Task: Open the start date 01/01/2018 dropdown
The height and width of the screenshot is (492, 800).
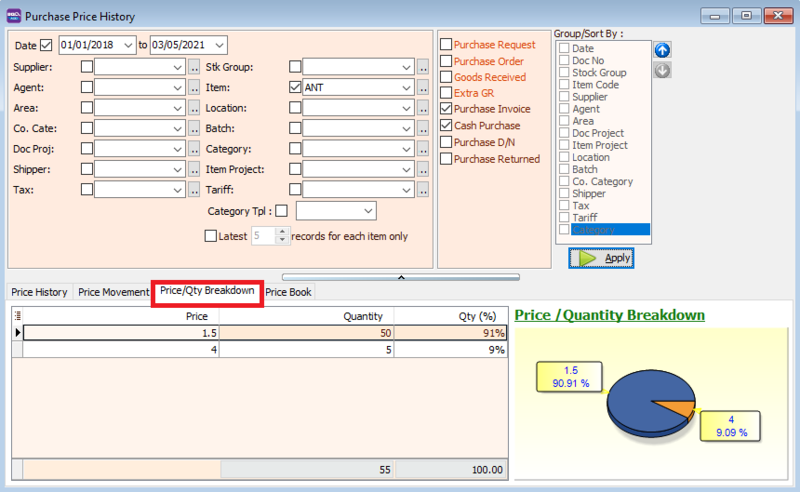Action: click(x=128, y=45)
